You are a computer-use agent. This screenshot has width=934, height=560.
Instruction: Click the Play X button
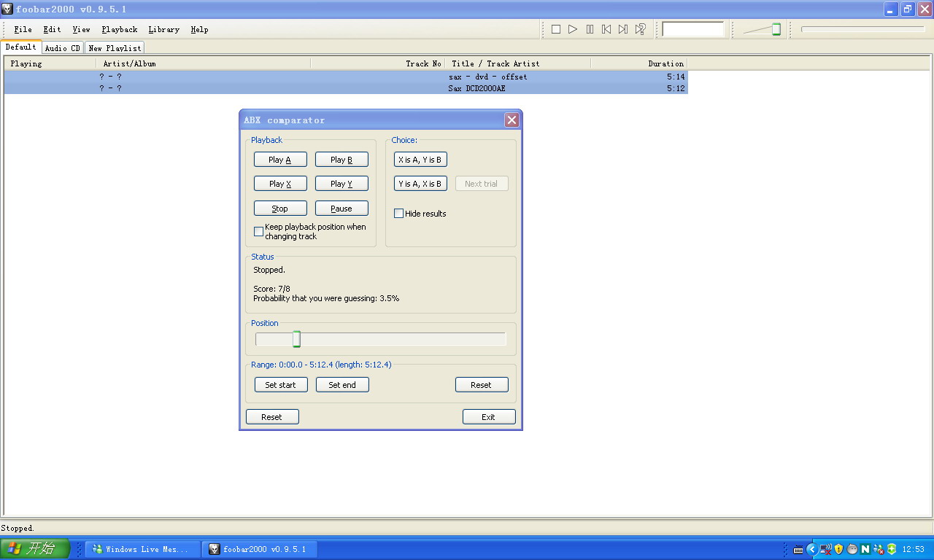[280, 184]
